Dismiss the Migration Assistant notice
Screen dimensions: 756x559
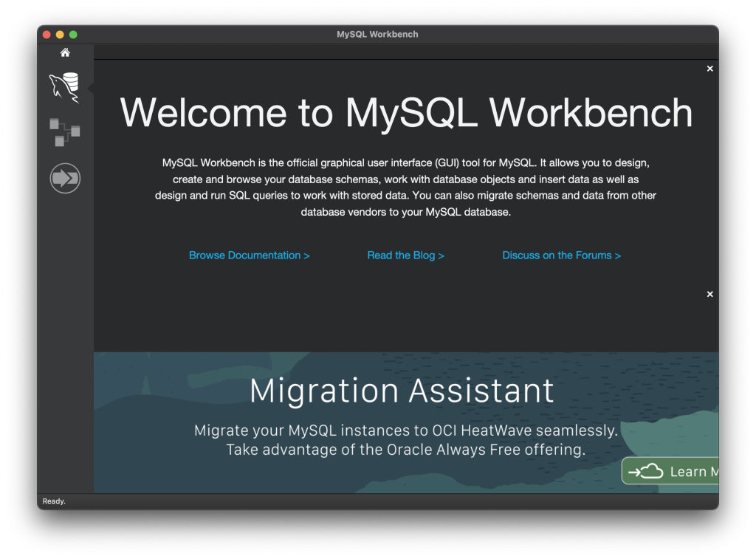coord(709,294)
